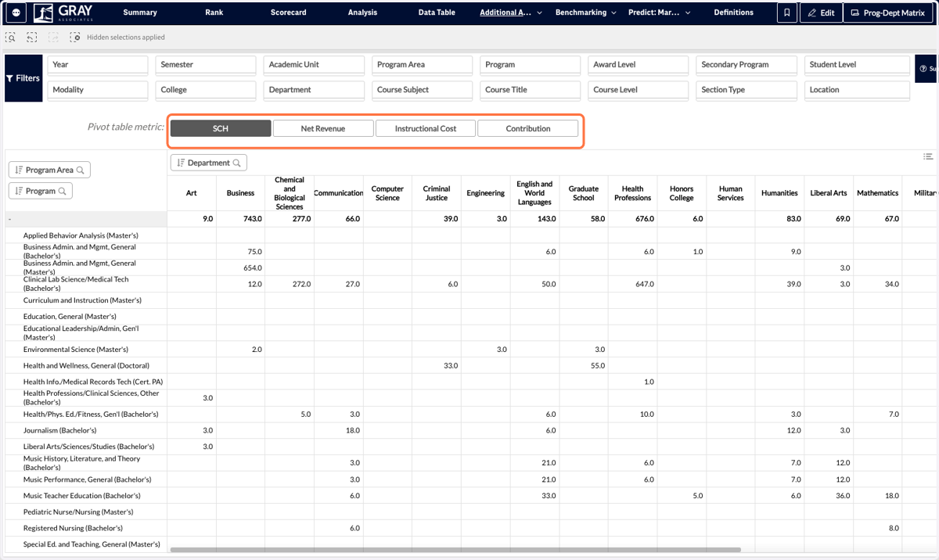Open the Modality filter
Viewport: 939px width, 560px height.
click(98, 90)
